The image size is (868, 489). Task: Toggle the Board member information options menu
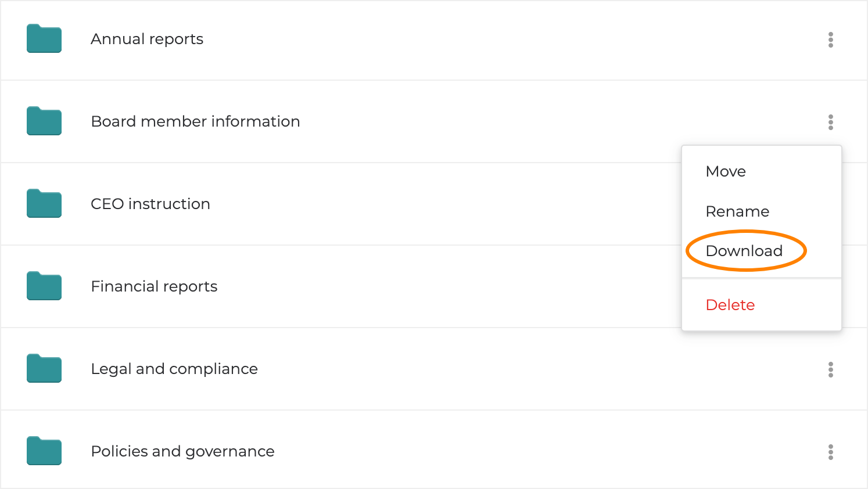[x=831, y=122]
